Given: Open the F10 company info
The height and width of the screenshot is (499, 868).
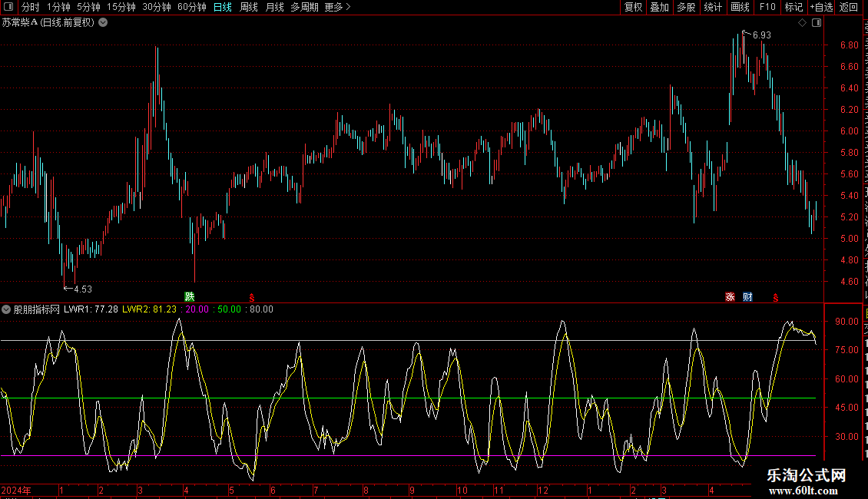Looking at the screenshot, I should 767,7.
